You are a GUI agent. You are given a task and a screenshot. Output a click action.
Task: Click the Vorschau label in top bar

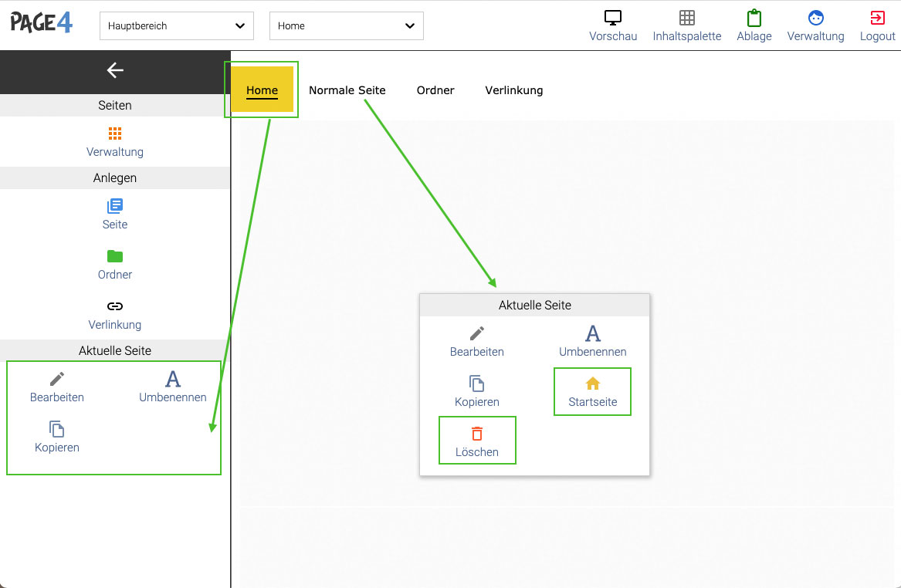click(x=613, y=36)
